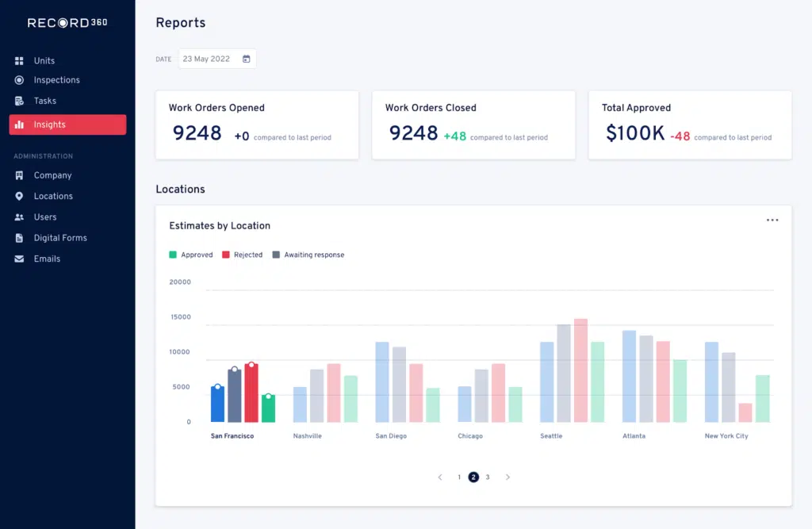Click the Record360 logo
812x529 pixels.
click(67, 23)
